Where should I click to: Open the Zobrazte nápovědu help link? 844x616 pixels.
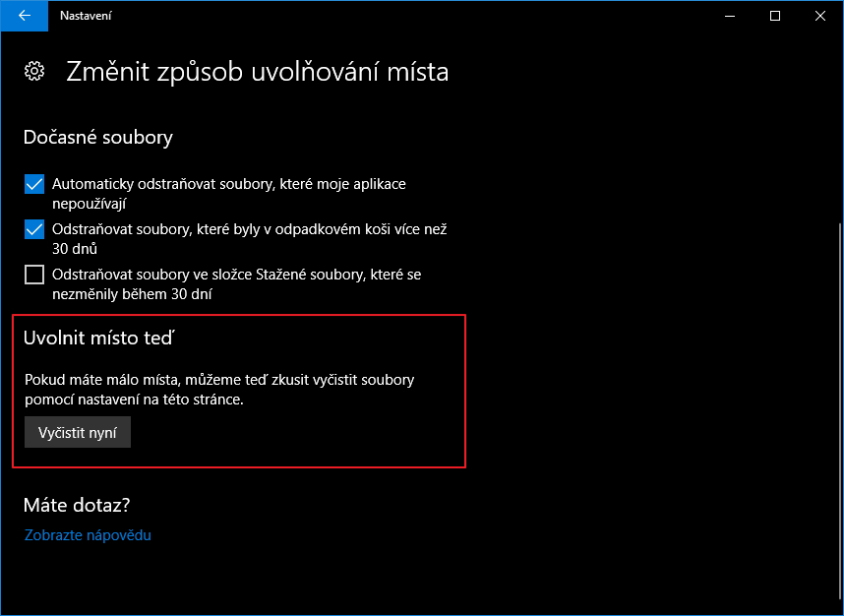point(87,535)
